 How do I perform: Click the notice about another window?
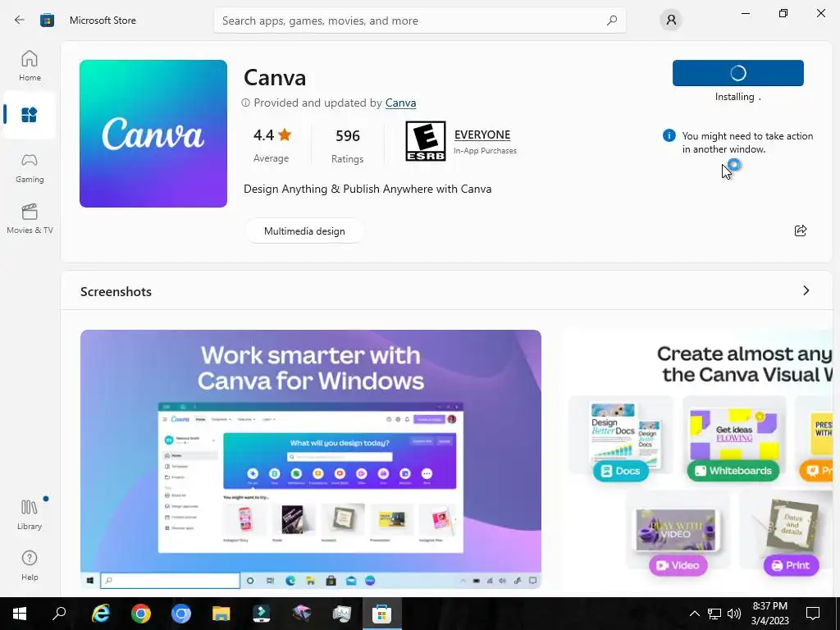747,143
